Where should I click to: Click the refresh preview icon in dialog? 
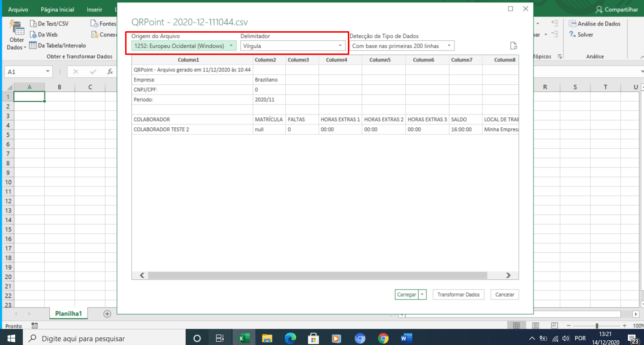click(513, 46)
